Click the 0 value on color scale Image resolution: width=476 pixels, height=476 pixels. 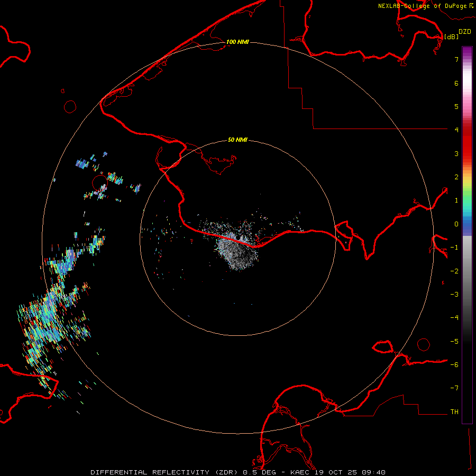[456, 224]
